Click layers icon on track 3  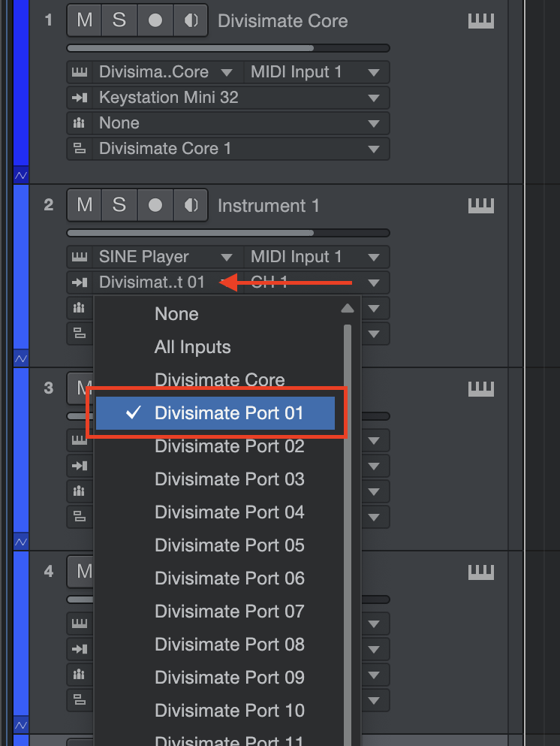click(x=80, y=517)
